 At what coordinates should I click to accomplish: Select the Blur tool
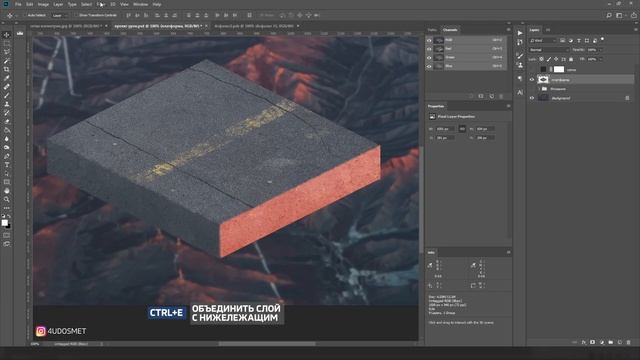(6, 139)
